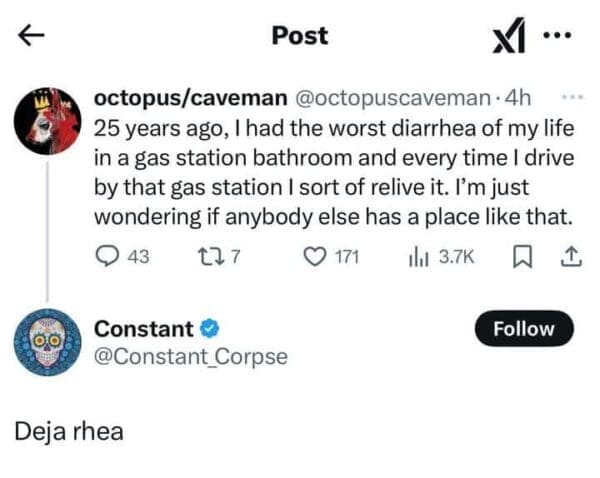Viewport: 600px width, 478px height.
Task: Open octopus/caveman post options menu
Action: coord(571,97)
